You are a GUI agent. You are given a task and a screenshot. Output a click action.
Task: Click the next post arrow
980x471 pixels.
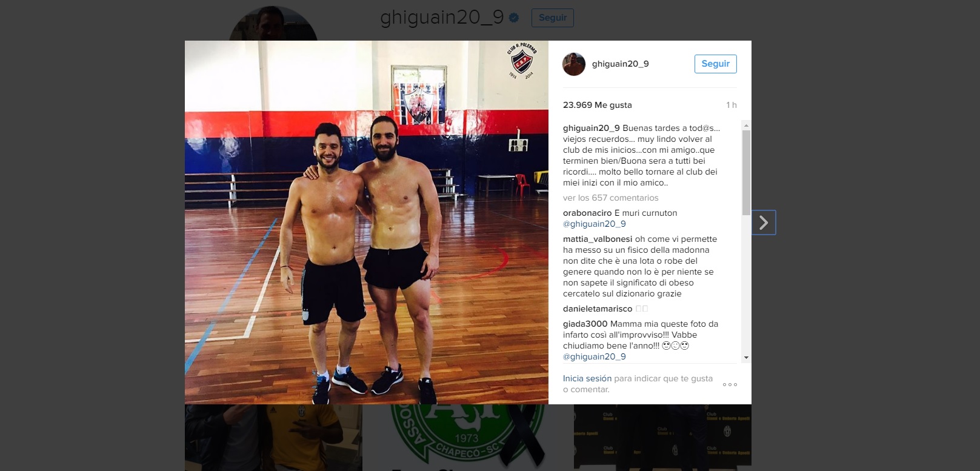tap(764, 223)
